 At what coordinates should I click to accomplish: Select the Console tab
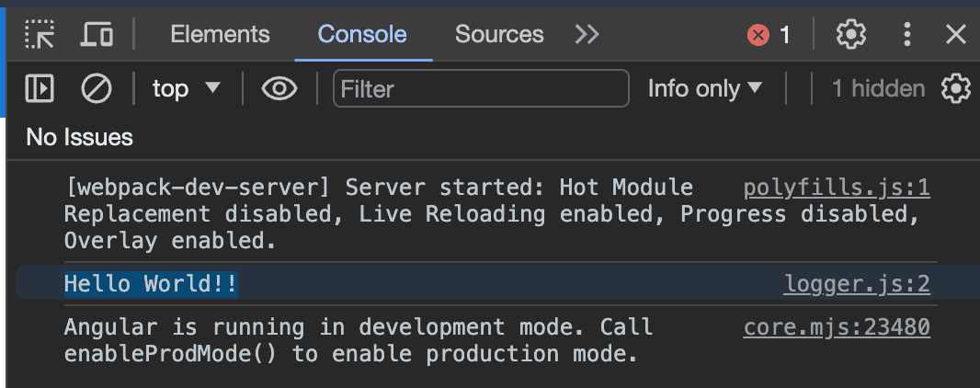point(362,35)
